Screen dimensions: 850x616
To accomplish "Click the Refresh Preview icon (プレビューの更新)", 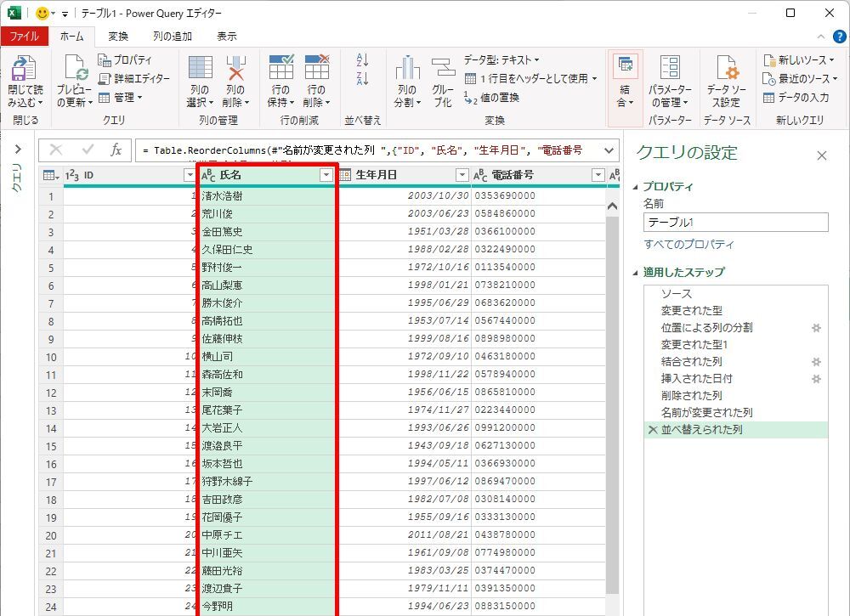I will click(74, 70).
